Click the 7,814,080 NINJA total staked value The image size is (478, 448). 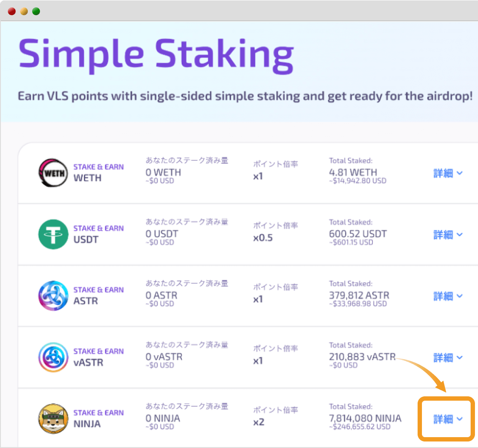tap(365, 418)
